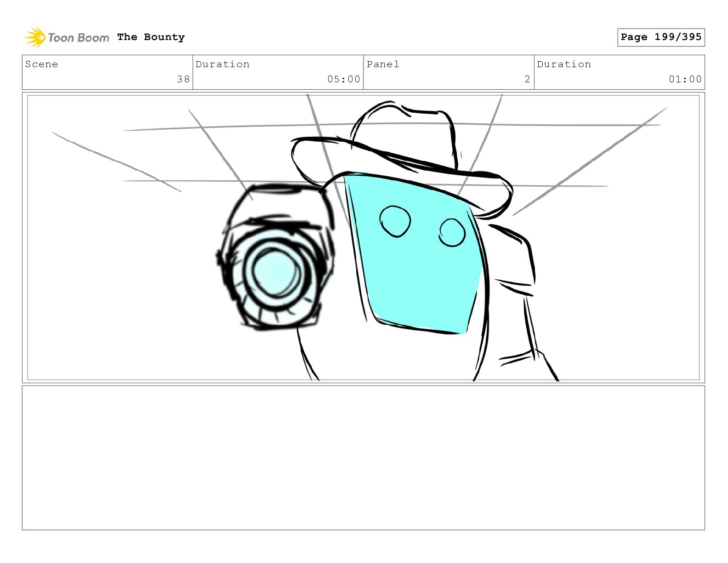Select the panel duration "01:00"
The image size is (728, 563).
685,79
